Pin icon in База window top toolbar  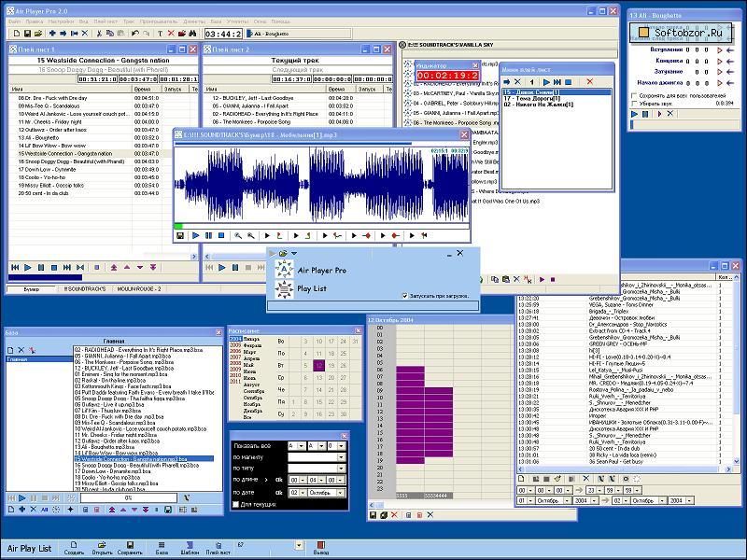coord(32,351)
